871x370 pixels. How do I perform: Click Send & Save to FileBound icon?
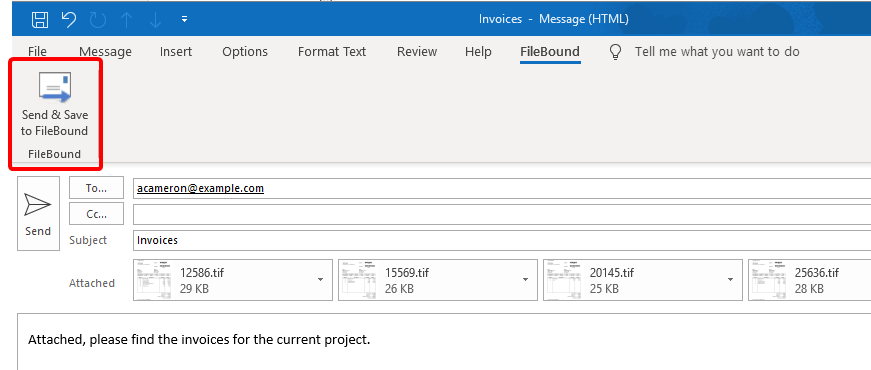coord(54,88)
